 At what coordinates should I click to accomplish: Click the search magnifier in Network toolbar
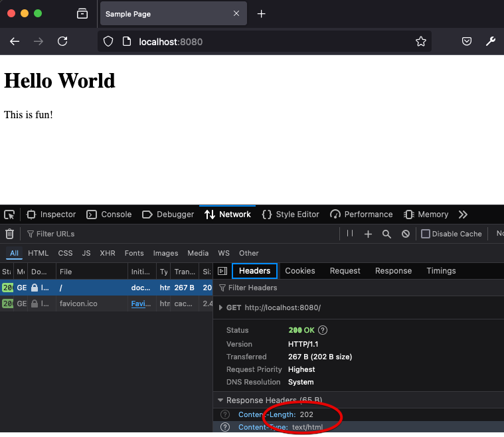coord(386,234)
